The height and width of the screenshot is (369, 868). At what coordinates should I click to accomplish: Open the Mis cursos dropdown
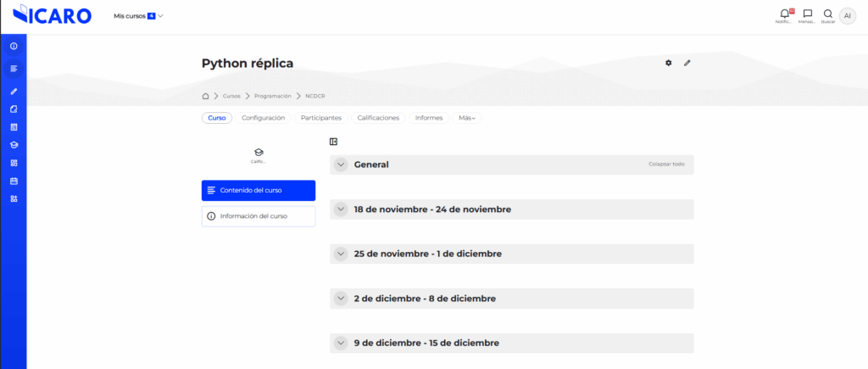(138, 16)
